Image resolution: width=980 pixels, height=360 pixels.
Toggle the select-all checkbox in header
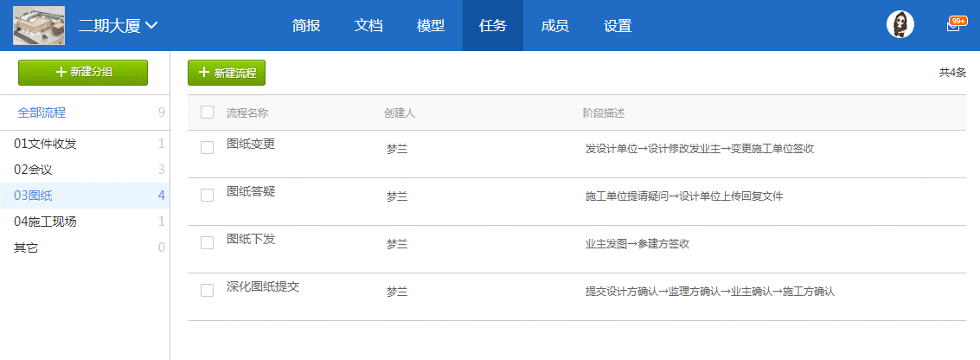(x=207, y=112)
